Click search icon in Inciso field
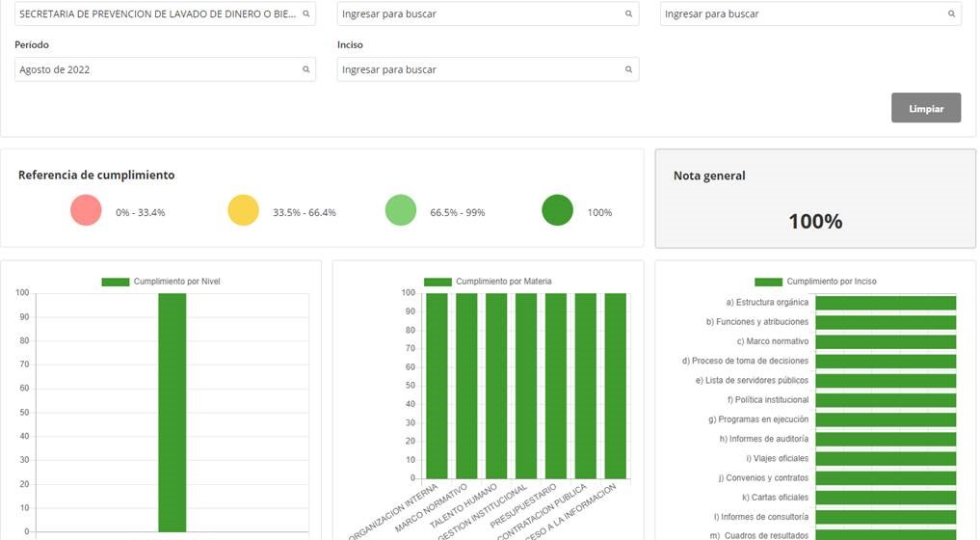 point(628,69)
